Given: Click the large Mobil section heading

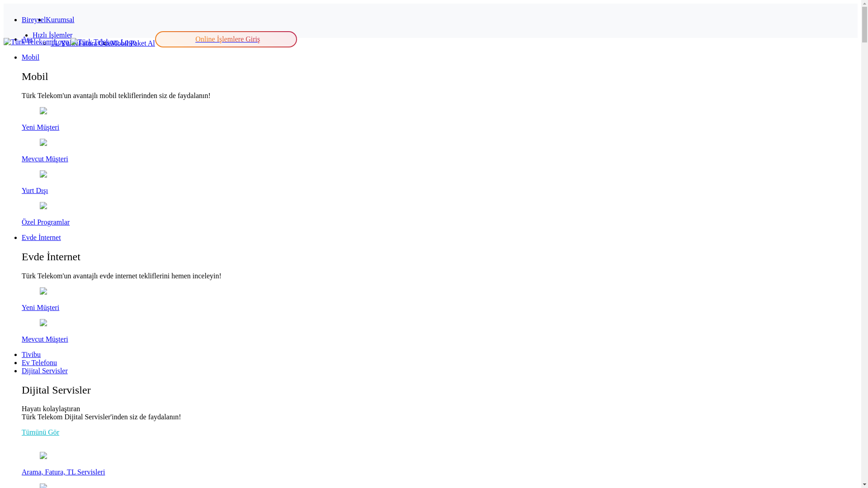Looking at the screenshot, I should (35, 76).
